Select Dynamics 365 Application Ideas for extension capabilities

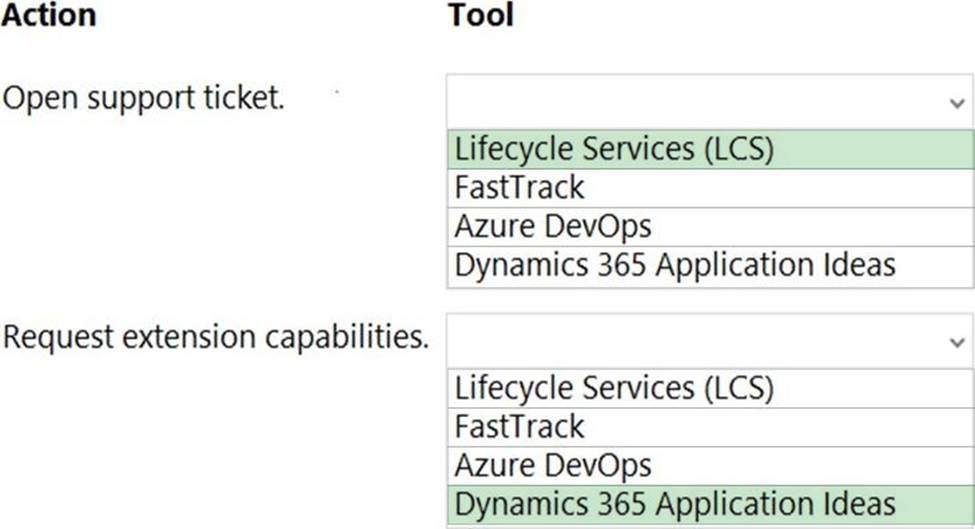point(710,505)
